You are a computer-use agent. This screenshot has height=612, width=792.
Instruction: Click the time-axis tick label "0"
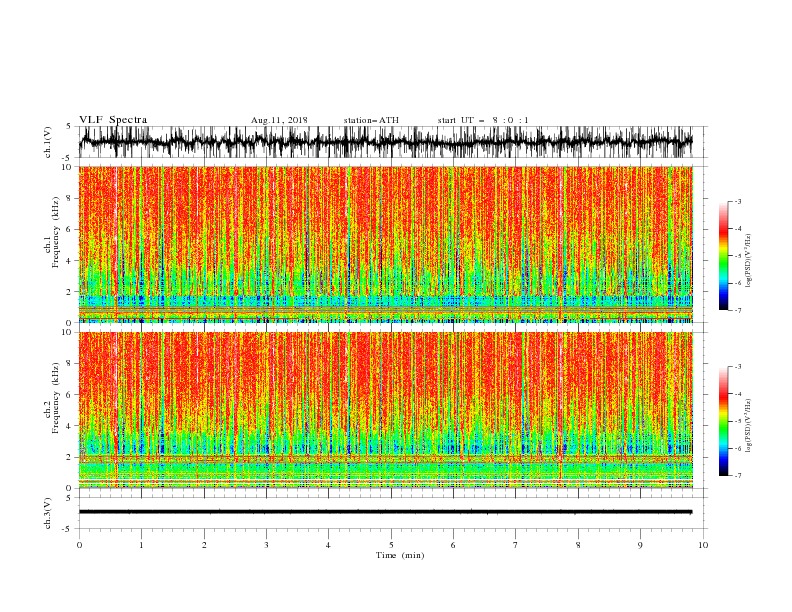pos(79,545)
